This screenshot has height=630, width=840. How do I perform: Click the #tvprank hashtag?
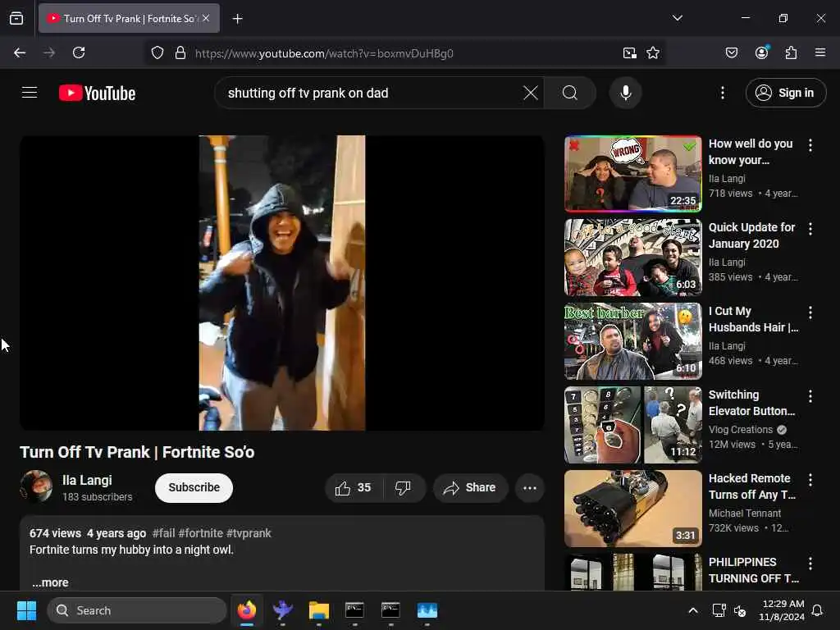(249, 533)
